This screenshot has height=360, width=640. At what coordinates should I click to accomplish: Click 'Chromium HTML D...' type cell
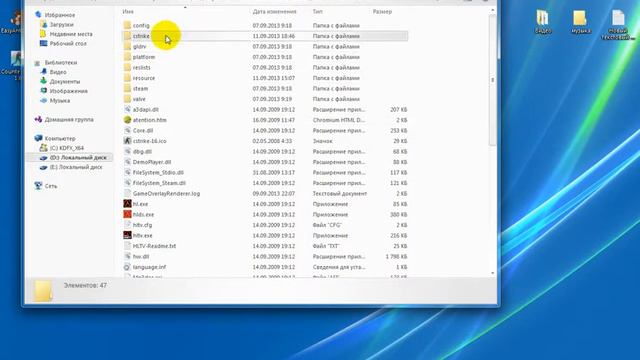[339, 120]
